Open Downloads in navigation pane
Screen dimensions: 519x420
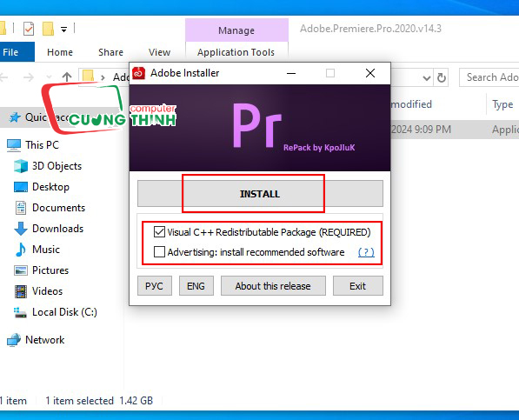pos(57,229)
